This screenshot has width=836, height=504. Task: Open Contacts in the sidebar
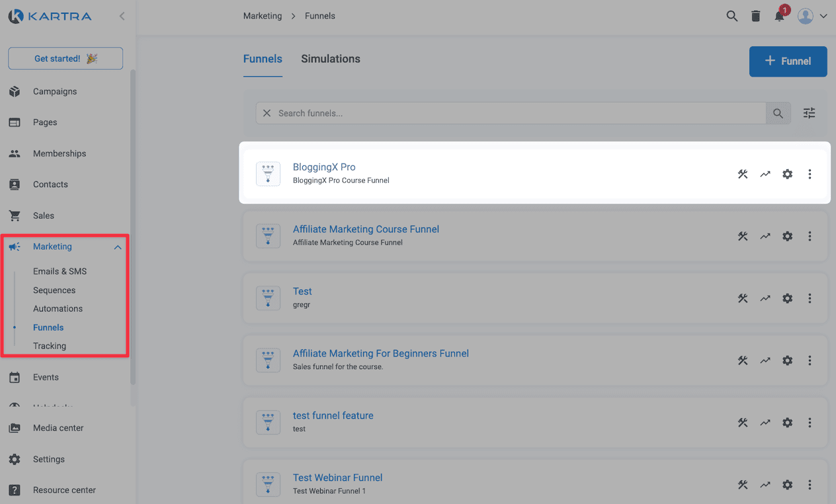(50, 185)
